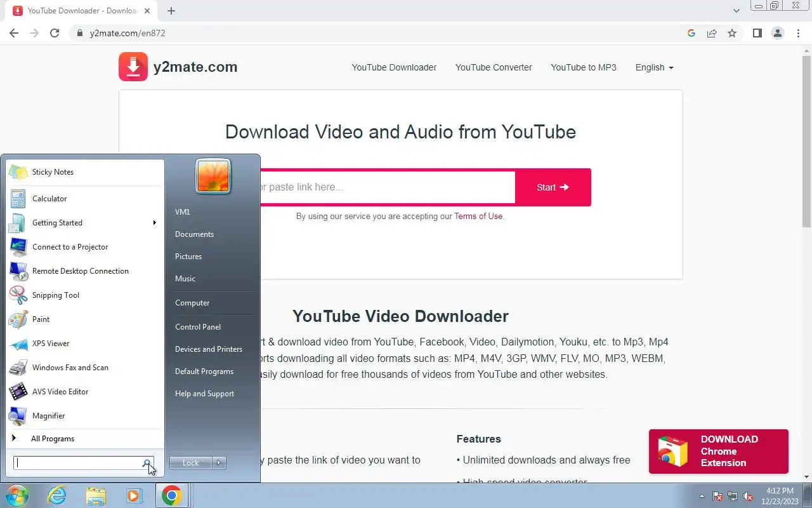Open Remote Desktop Connection icon
812x508 pixels.
pos(18,271)
